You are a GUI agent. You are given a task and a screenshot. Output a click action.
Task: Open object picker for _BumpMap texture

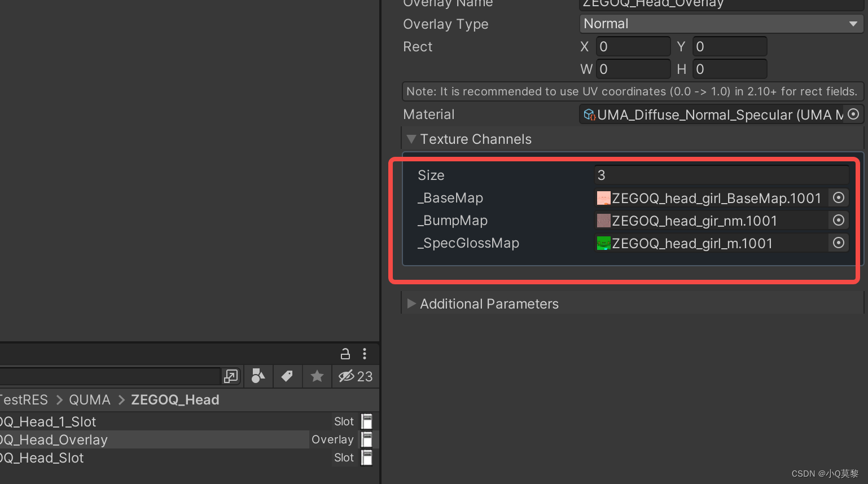click(838, 221)
